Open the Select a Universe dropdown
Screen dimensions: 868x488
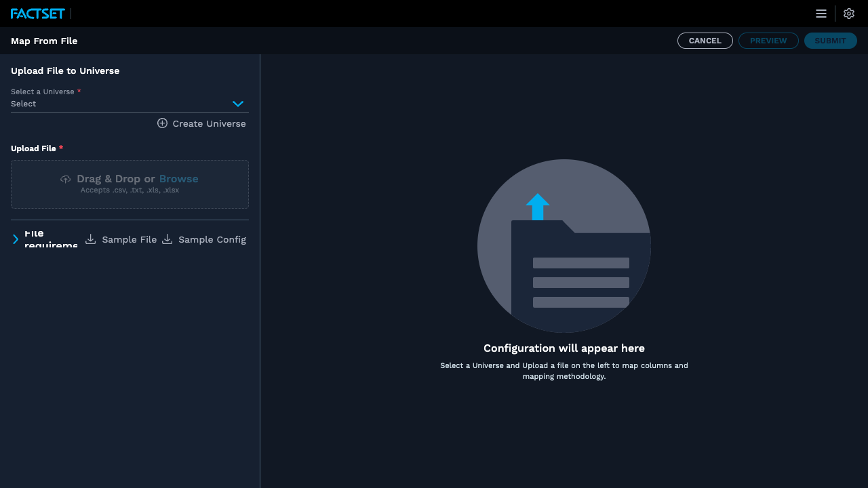(130, 104)
